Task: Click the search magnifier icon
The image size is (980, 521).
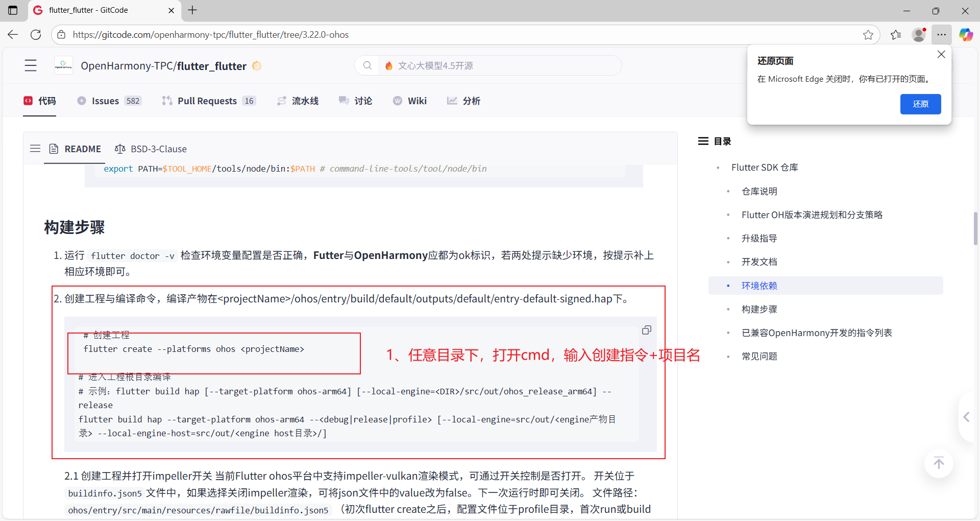Action: [367, 65]
